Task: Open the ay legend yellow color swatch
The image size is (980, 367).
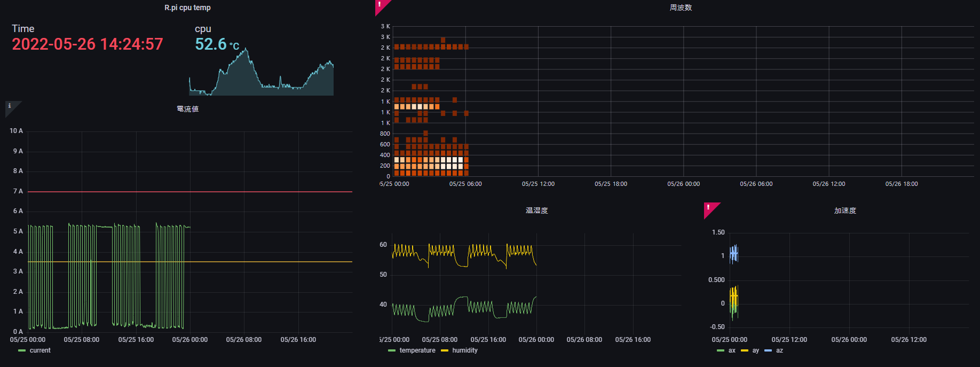Action: [745, 350]
